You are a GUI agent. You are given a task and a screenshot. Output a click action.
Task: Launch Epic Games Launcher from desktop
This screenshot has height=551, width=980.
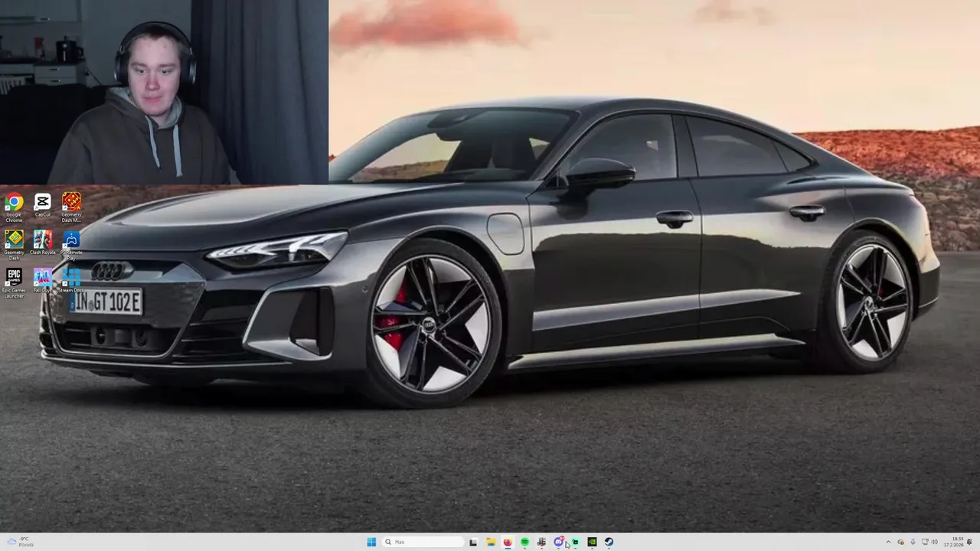pyautogui.click(x=14, y=282)
